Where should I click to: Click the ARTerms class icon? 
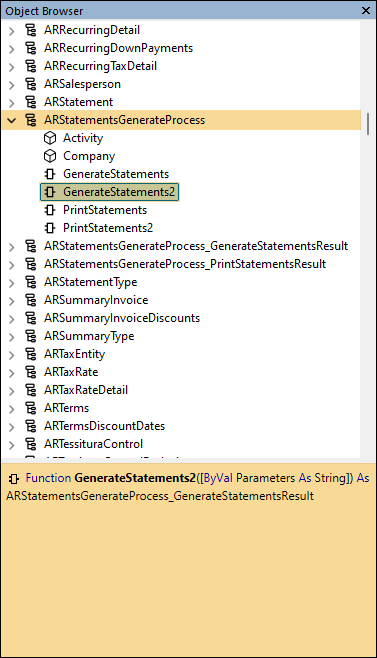(x=31, y=408)
